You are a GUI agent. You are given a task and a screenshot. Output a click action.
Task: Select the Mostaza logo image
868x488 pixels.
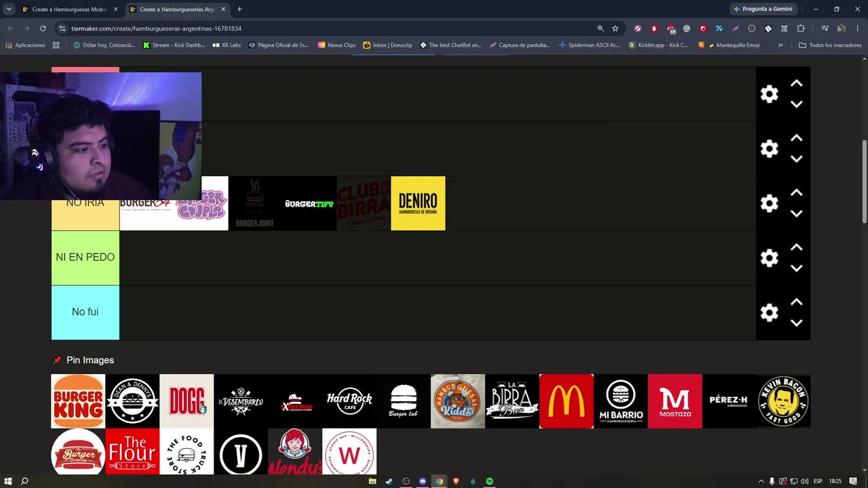coord(675,401)
